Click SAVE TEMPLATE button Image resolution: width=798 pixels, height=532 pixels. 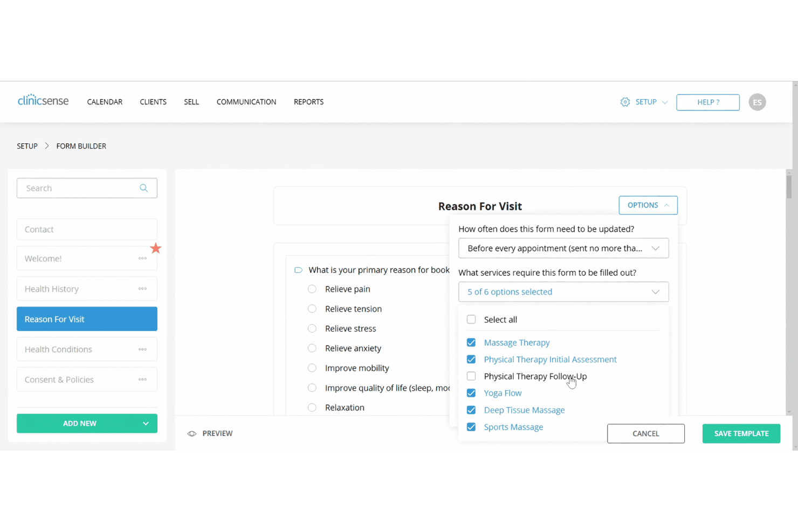coord(741,433)
